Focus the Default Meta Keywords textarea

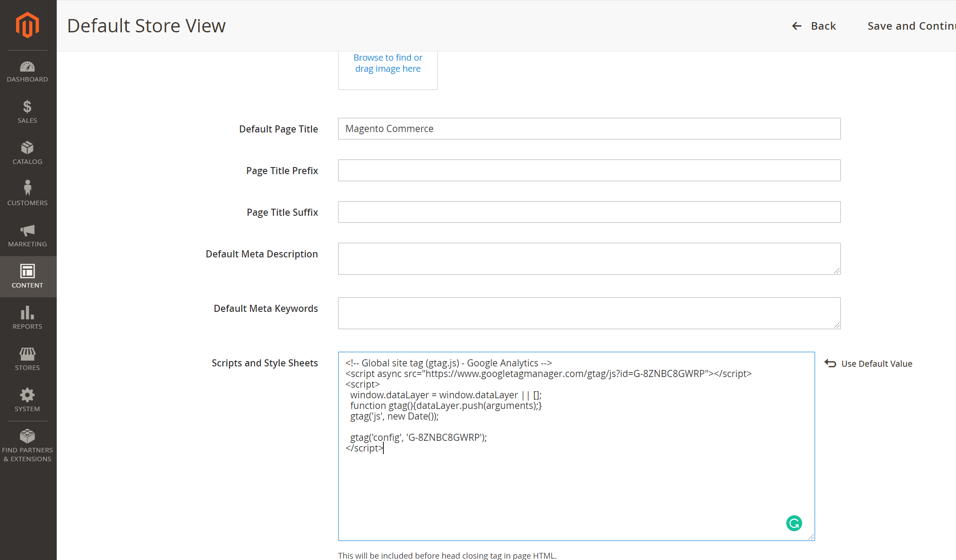coord(589,313)
